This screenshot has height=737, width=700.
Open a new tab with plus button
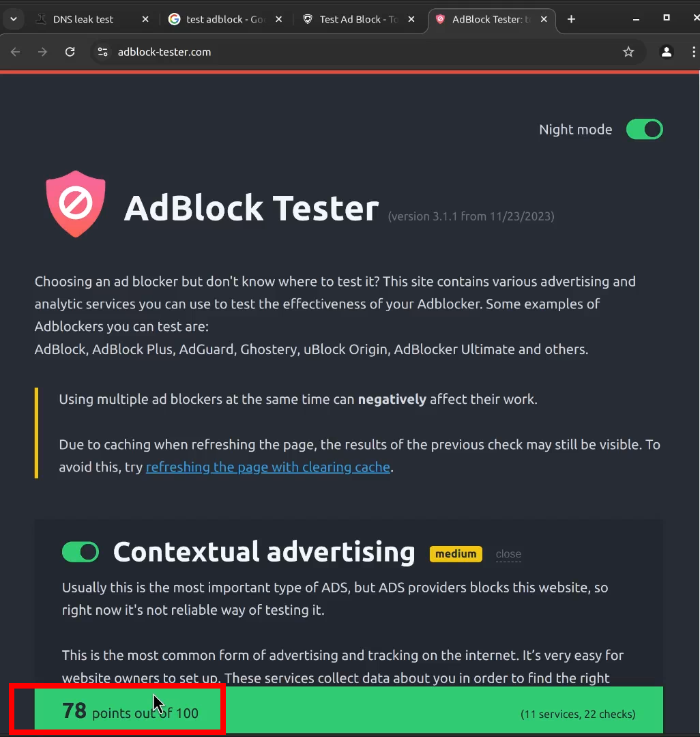pos(571,19)
